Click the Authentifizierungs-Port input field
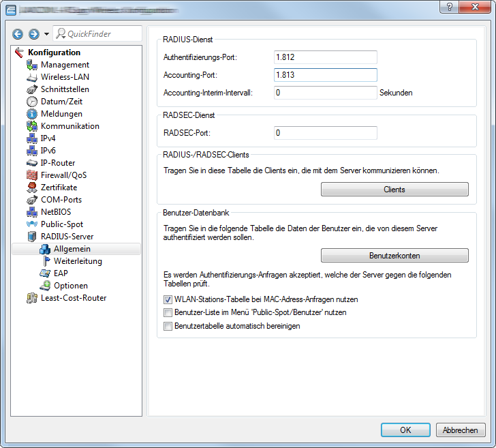The height and width of the screenshot is (448, 496). 325,57
